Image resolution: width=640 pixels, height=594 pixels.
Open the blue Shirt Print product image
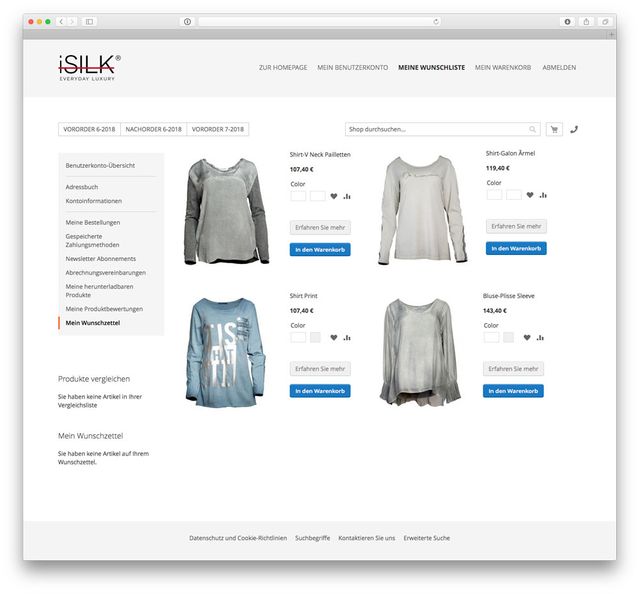[226, 352]
